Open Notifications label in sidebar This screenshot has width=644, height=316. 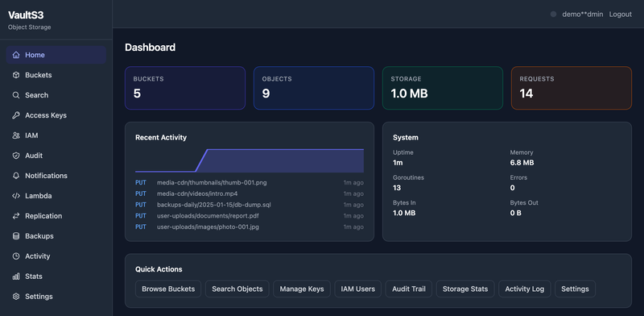pyautogui.click(x=46, y=176)
